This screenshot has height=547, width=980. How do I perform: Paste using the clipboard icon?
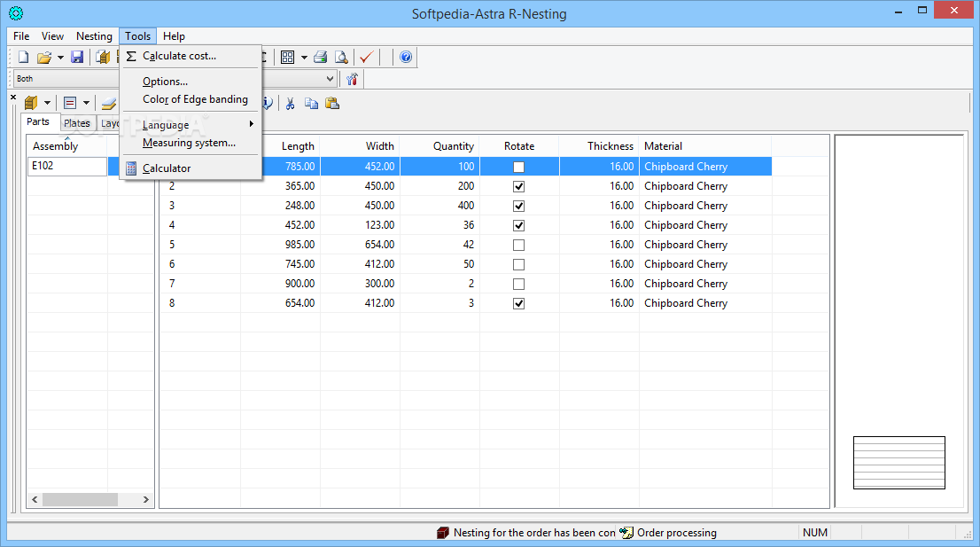332,103
